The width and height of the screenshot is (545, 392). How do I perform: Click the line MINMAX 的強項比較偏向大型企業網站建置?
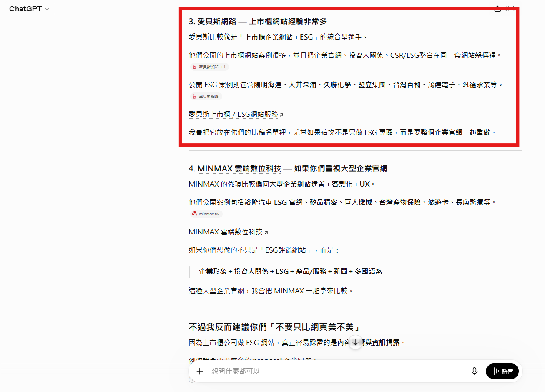click(x=282, y=184)
